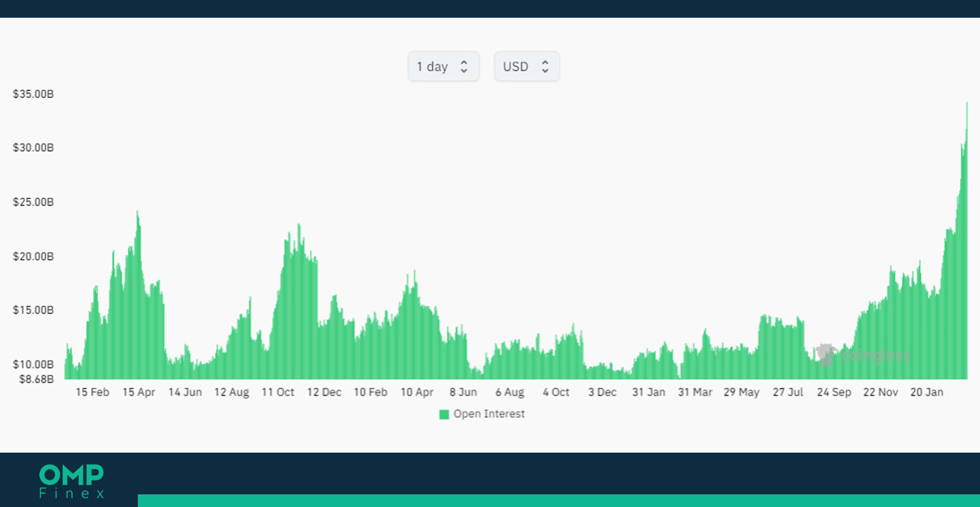Click the 10 Apr date label

coord(417,392)
